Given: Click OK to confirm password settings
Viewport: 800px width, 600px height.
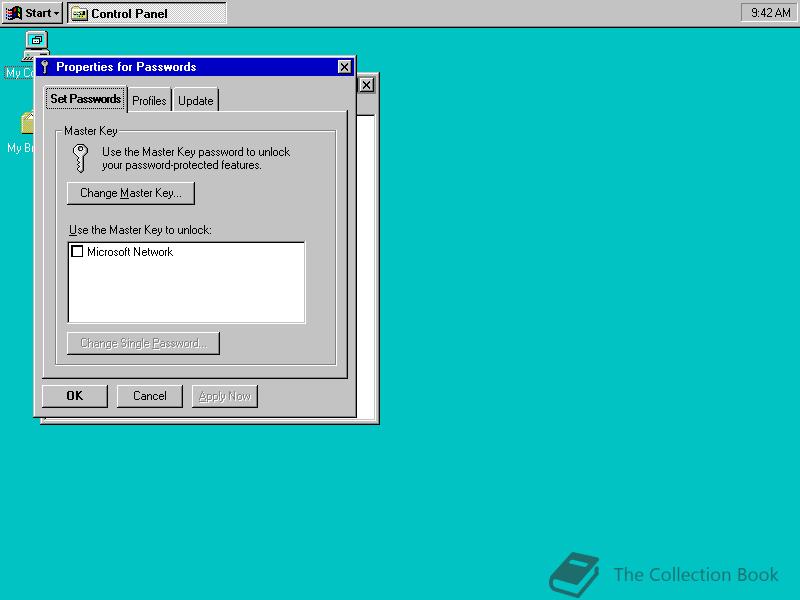Looking at the screenshot, I should pyautogui.click(x=74, y=396).
